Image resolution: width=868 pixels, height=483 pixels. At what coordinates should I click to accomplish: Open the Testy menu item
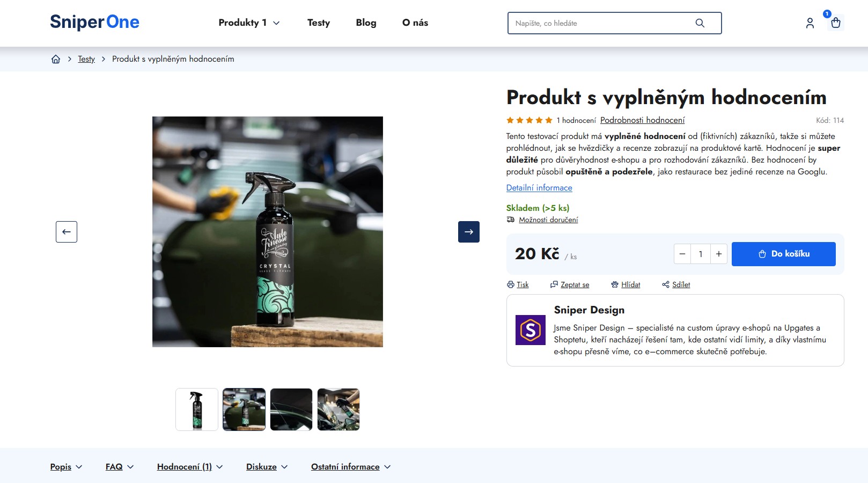click(x=319, y=23)
